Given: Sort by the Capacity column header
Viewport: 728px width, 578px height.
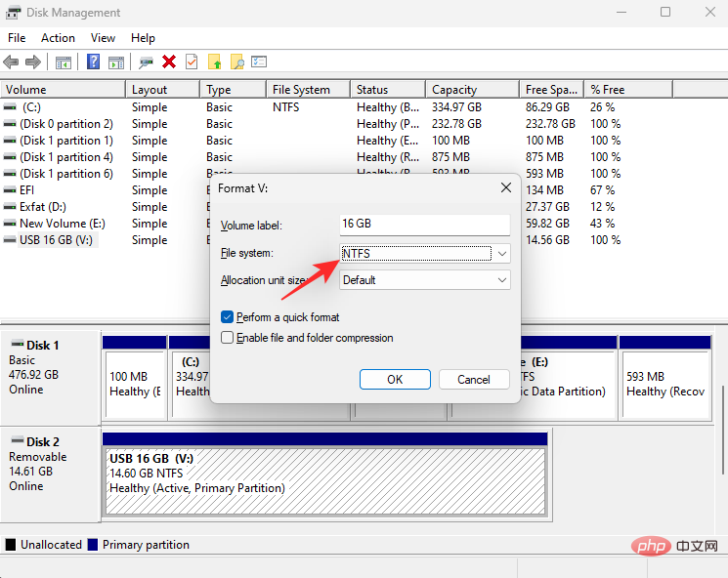Looking at the screenshot, I should pyautogui.click(x=472, y=90).
